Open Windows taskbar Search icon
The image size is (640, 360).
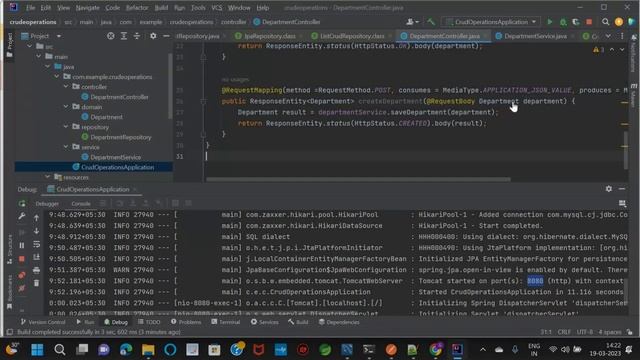click(x=60, y=349)
